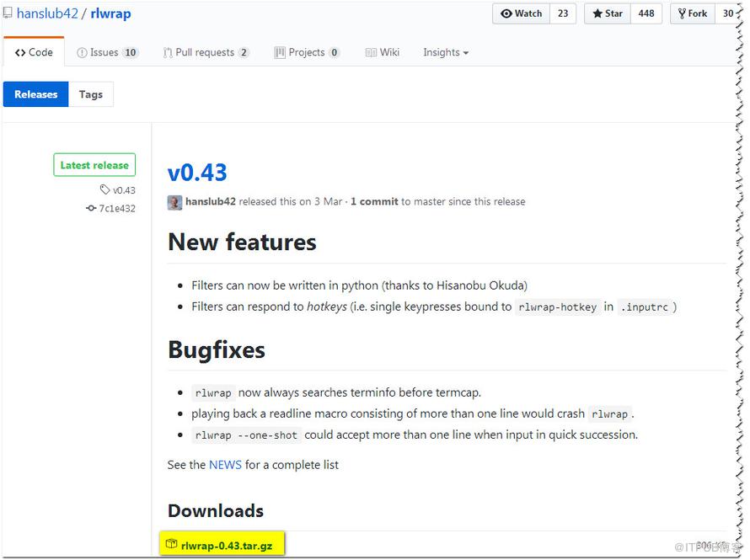The width and height of the screenshot is (750, 560).
Task: Click the terminfo before termcap bullet line
Action: (336, 392)
